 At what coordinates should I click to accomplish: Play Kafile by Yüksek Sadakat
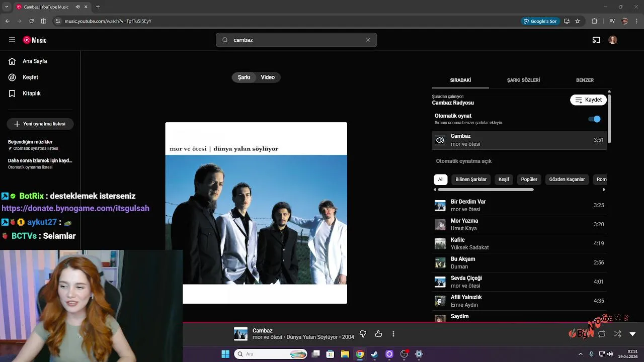click(519, 243)
